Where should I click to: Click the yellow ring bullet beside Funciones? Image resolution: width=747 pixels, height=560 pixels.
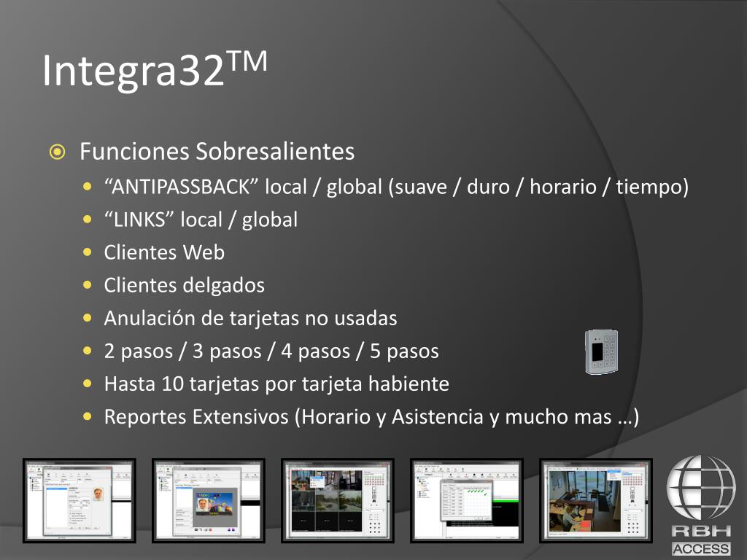[57, 152]
